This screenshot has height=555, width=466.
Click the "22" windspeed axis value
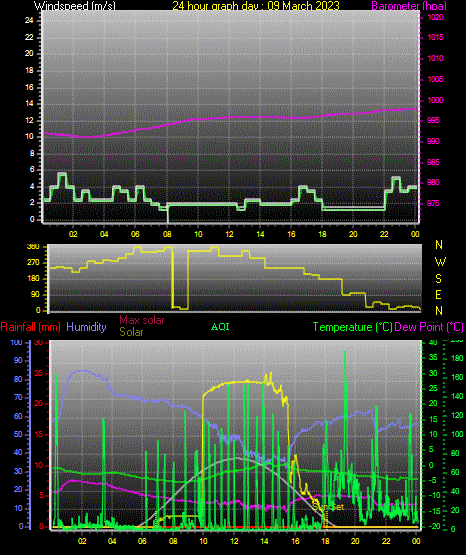[29, 37]
